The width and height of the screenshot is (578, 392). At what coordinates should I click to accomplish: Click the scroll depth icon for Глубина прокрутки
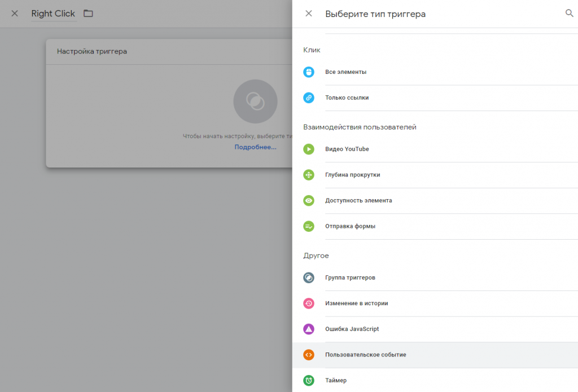pyautogui.click(x=309, y=175)
